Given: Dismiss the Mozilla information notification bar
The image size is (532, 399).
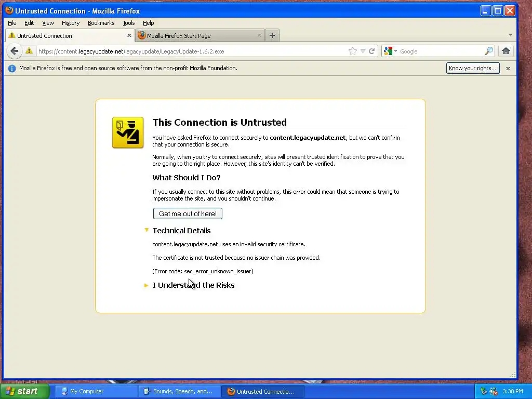Looking at the screenshot, I should (508, 68).
